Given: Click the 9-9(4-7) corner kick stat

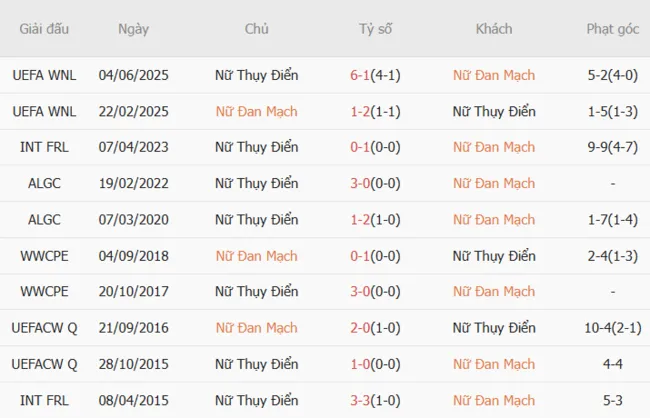Looking at the screenshot, I should coord(612,147).
